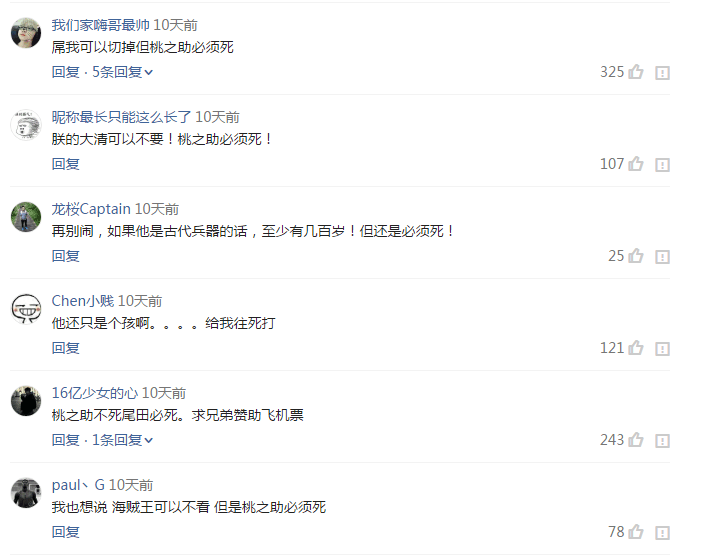Like Chen小贱's comment with 121 likes
The image size is (709, 556).
pyautogui.click(x=636, y=348)
